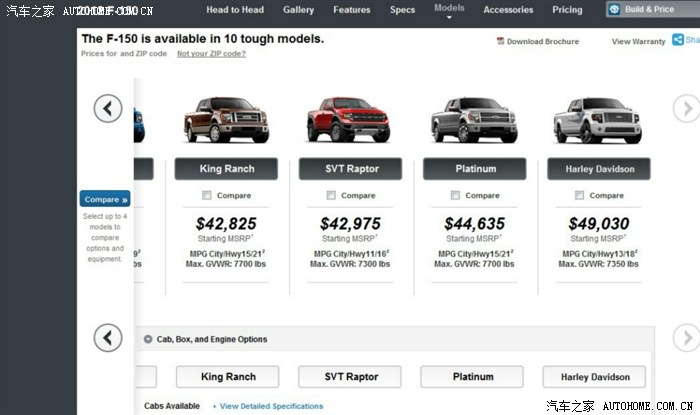Open the Gallery tab

tap(298, 10)
